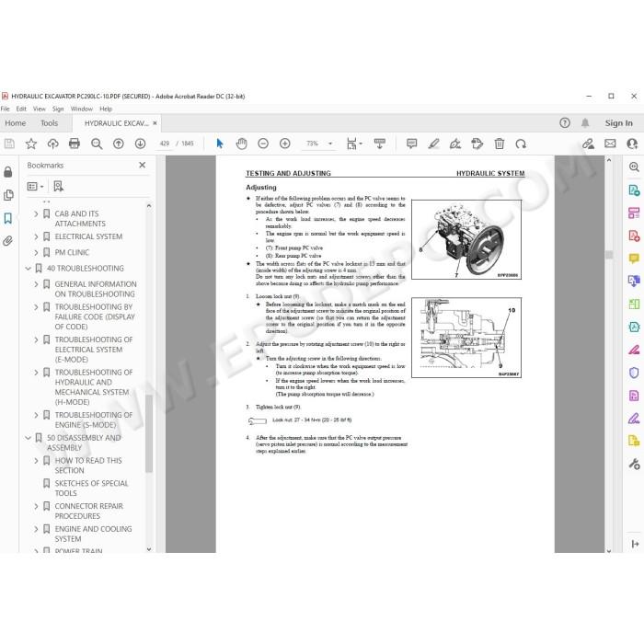Open the View menu

tap(39, 109)
